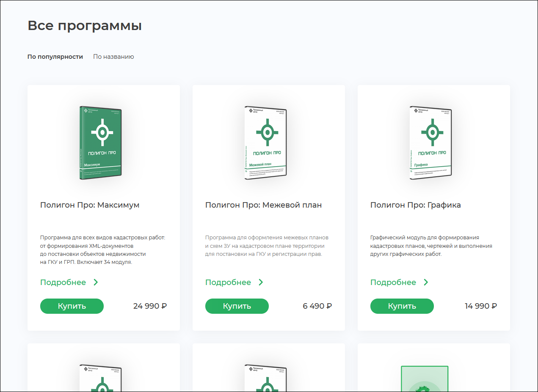
Task: Open the Графика product box image
Action: pos(431,143)
